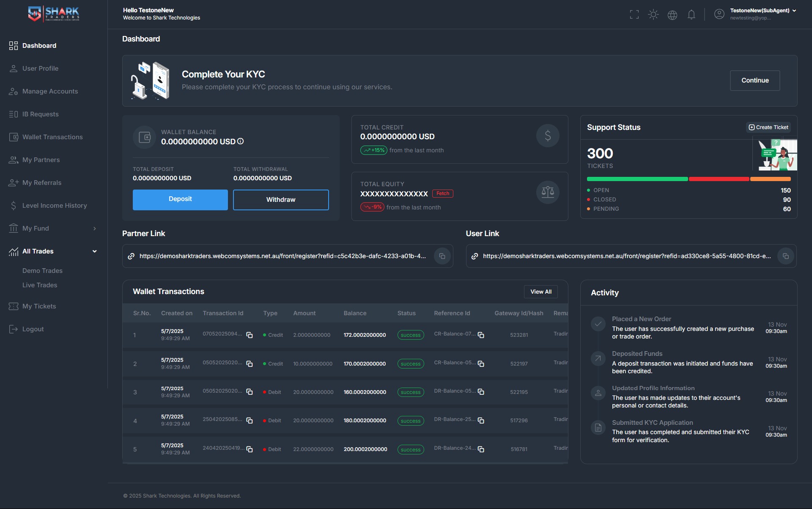Click the green open tickets progress segment
The height and width of the screenshot is (509, 812).
pos(637,179)
